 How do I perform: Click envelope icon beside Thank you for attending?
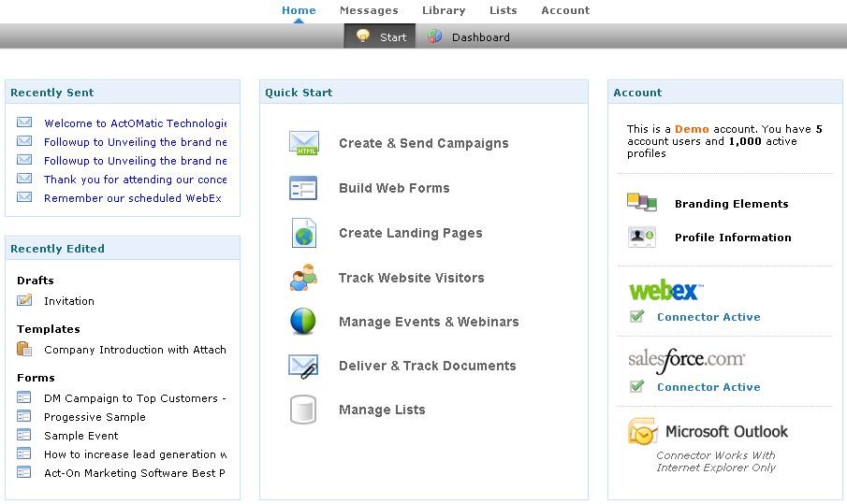[x=24, y=179]
